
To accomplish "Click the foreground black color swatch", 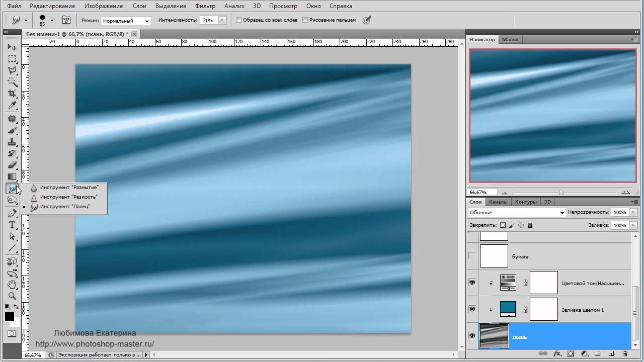I will 10,317.
